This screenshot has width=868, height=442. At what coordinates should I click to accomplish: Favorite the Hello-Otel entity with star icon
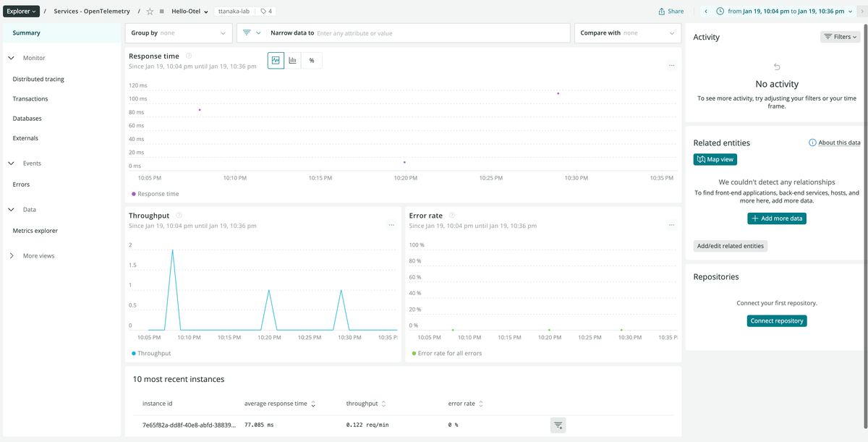(150, 12)
